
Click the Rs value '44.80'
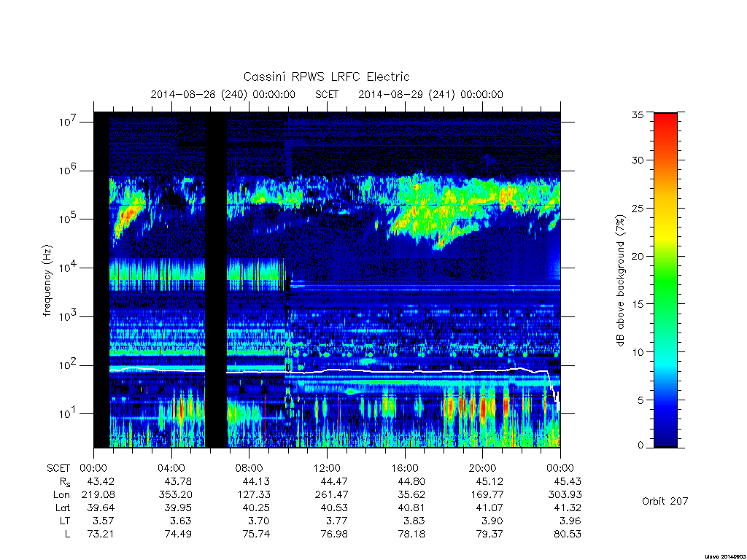click(x=411, y=481)
